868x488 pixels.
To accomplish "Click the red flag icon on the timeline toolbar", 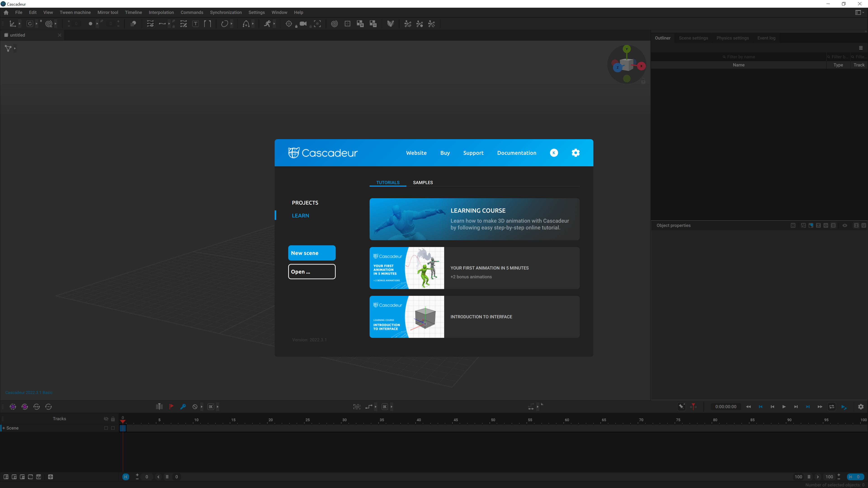I will [x=171, y=406].
